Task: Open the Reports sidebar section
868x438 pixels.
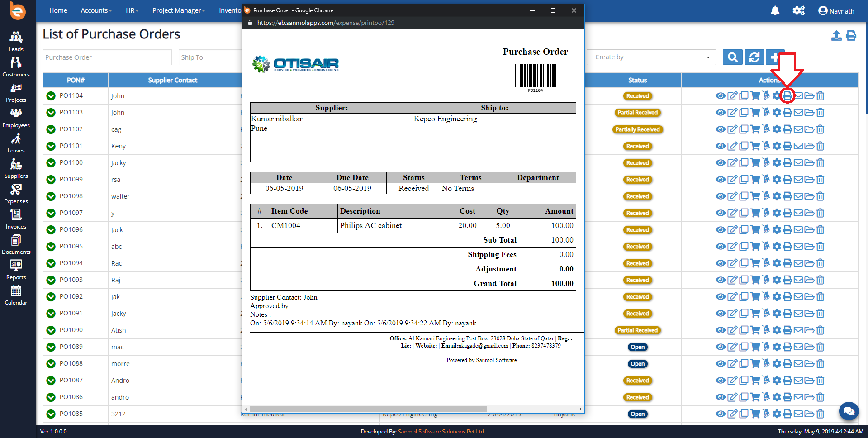Action: (x=16, y=270)
